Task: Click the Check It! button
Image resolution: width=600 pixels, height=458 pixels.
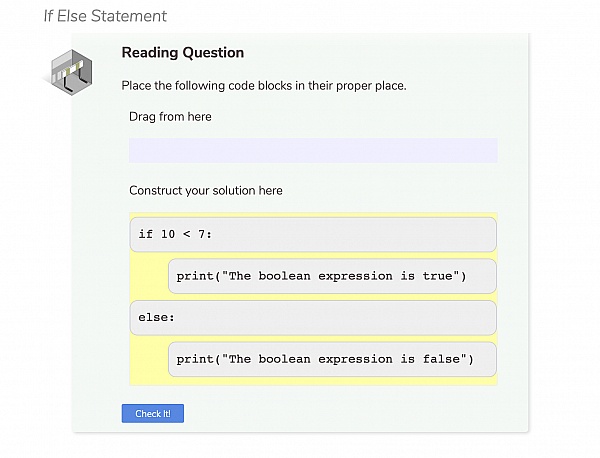Action: (153, 413)
